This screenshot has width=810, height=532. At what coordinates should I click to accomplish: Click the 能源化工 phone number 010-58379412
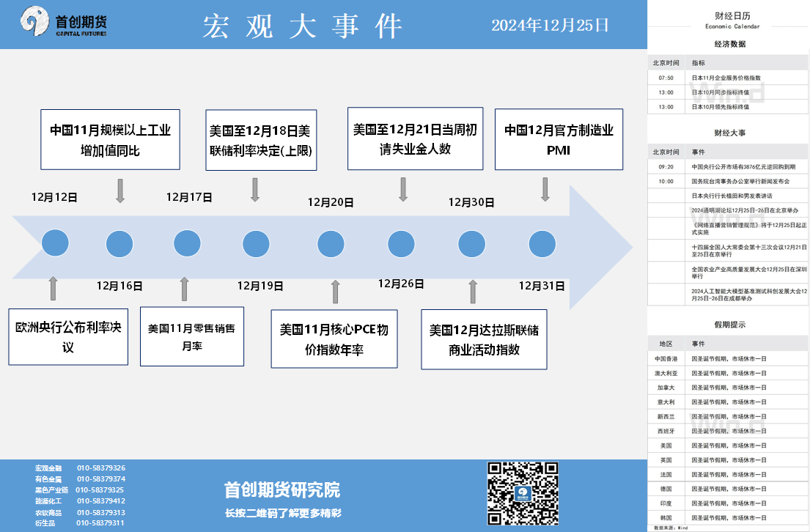[101, 501]
